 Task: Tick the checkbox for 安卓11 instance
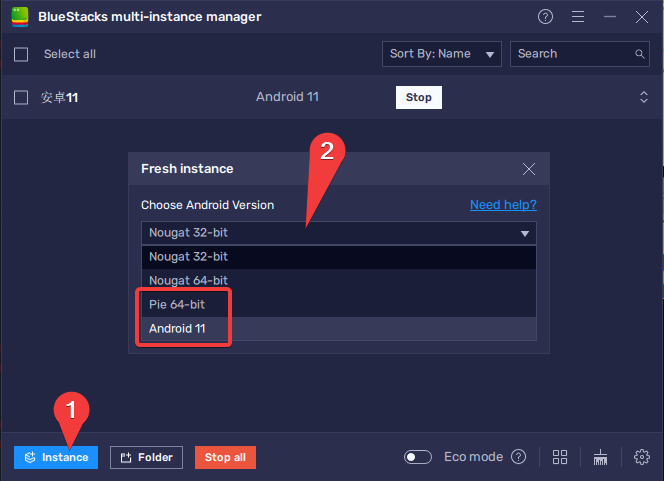pos(21,97)
